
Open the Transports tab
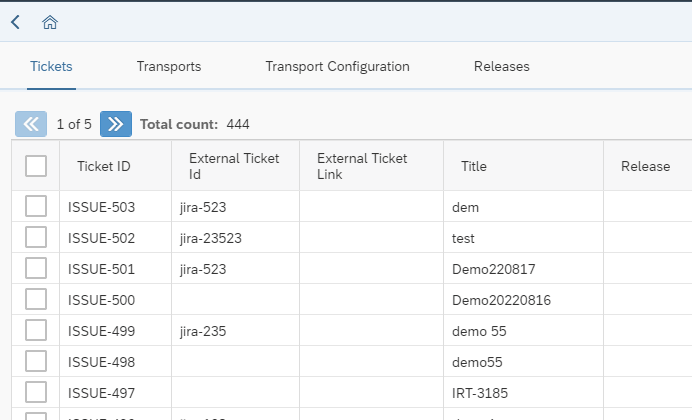[169, 66]
